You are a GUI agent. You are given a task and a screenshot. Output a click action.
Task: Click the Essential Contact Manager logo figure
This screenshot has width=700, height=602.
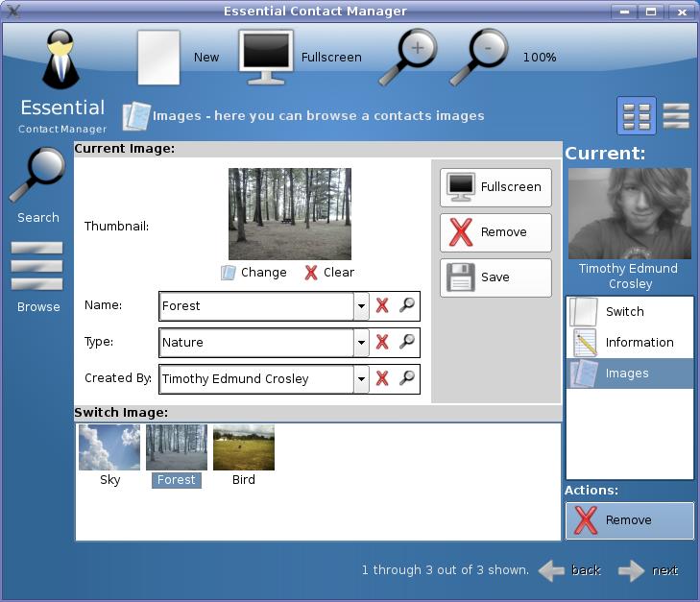click(x=60, y=59)
